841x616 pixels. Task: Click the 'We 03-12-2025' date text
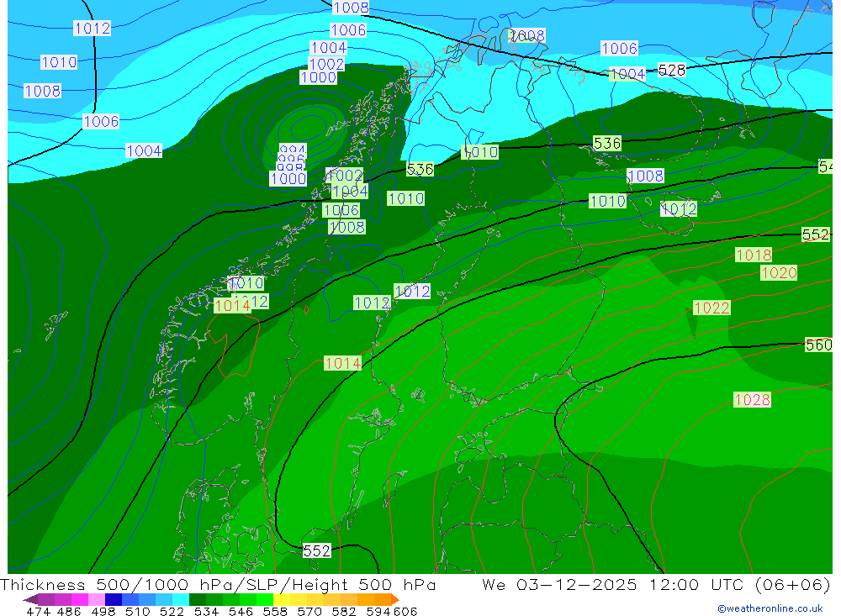559,584
